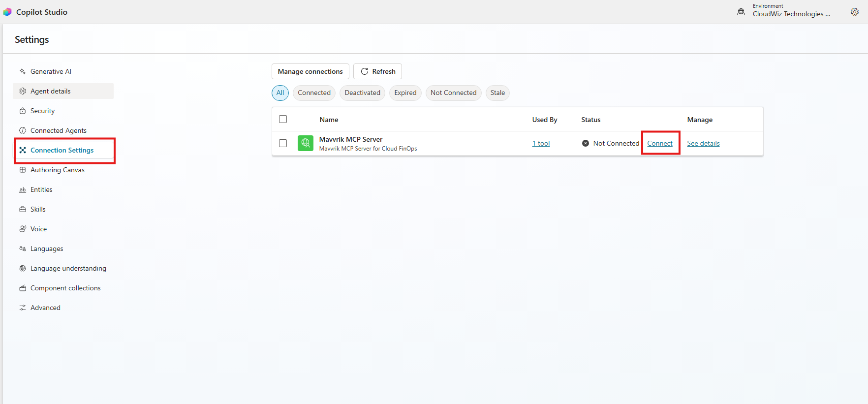Open the settings gear icon in header

pos(855,12)
